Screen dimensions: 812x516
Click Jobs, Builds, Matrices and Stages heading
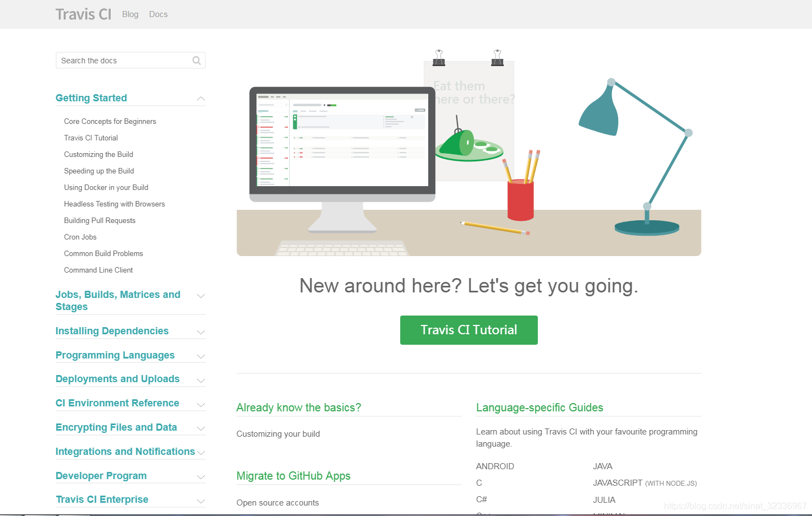118,301
